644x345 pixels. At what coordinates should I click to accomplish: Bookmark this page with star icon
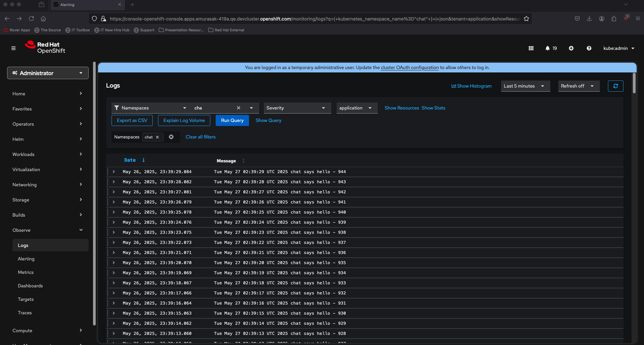(526, 19)
